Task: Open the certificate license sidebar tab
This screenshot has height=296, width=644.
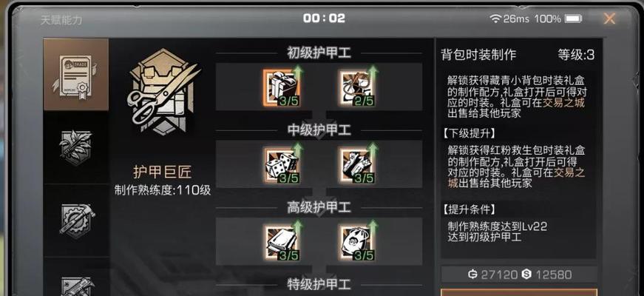Action: (76, 75)
